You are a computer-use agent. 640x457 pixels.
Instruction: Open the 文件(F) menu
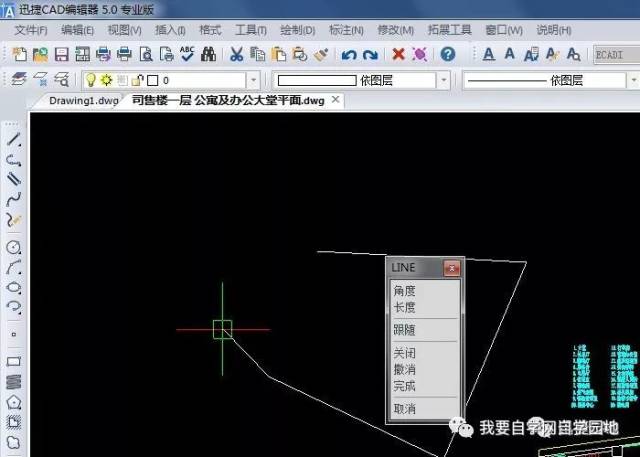point(31,30)
